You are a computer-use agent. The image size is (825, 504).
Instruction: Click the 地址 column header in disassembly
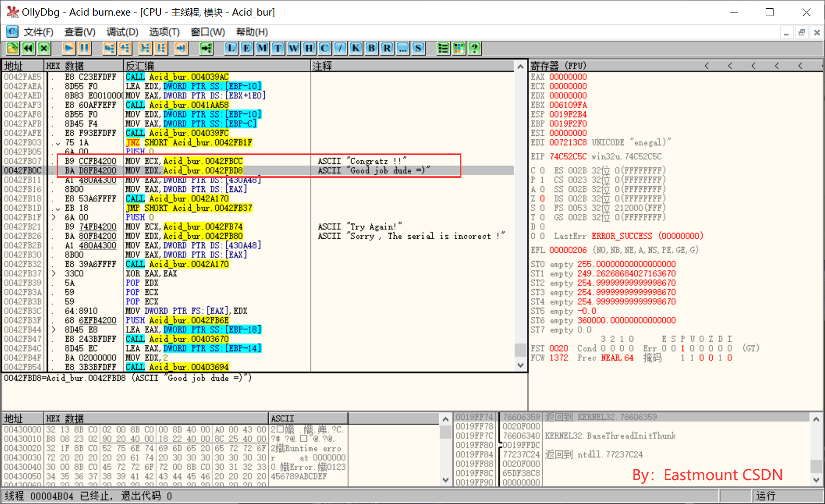pos(23,66)
